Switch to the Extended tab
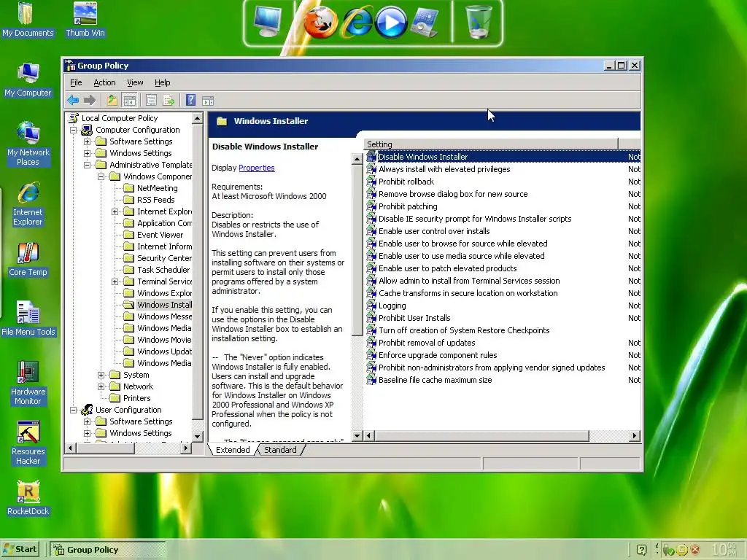Image resolution: width=747 pixels, height=560 pixels. point(233,450)
